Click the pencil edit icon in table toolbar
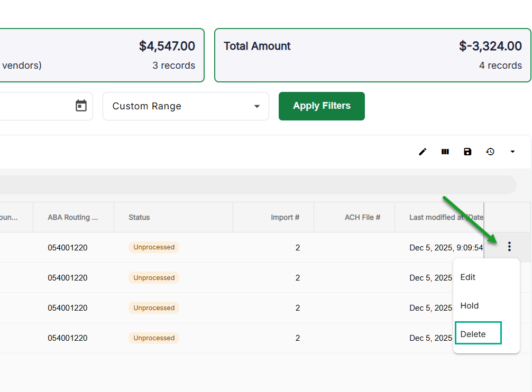 click(423, 152)
